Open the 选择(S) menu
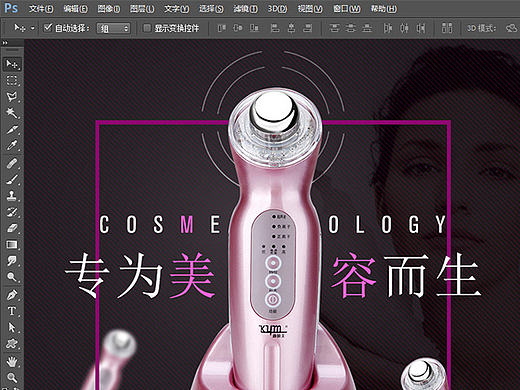This screenshot has height=390, width=520. [x=211, y=8]
